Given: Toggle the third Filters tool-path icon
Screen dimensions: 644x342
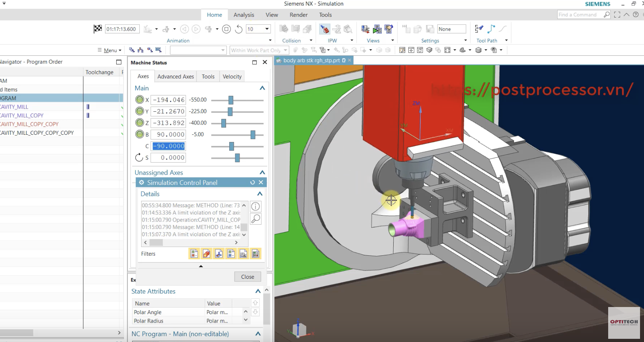Looking at the screenshot, I should coord(219,254).
